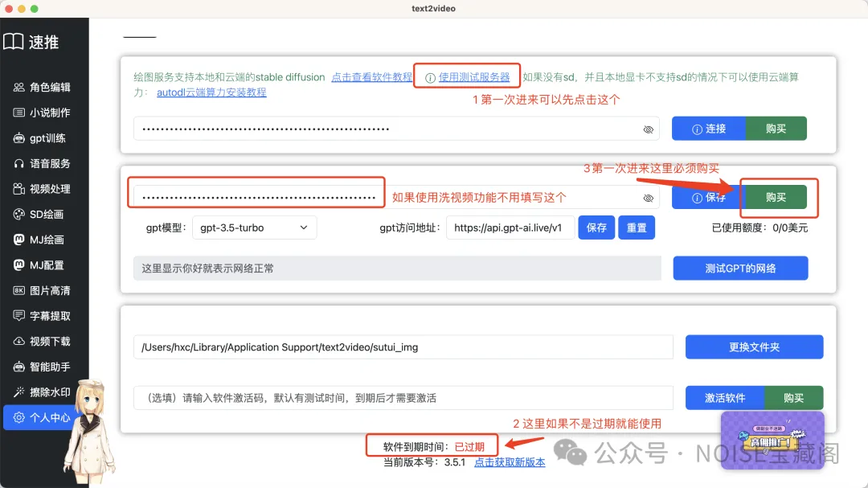This screenshot has width=868, height=488.
Task: Open the 点击获取新版本 update link
Action: 511,461
